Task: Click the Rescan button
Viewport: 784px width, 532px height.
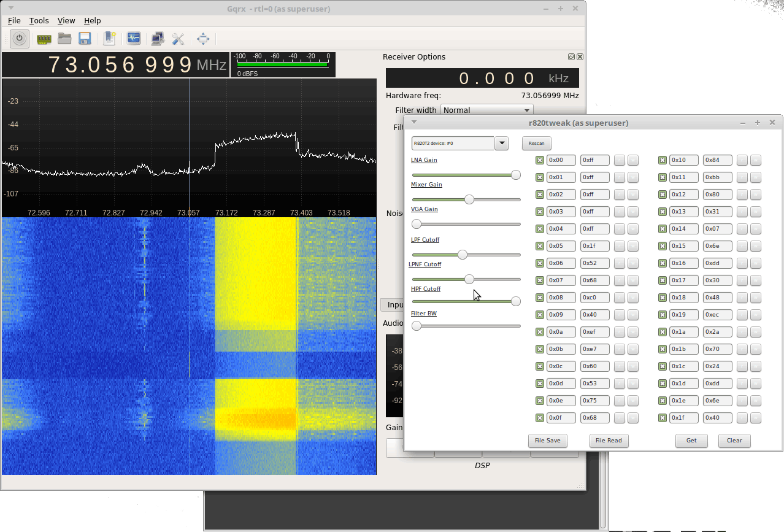Action: [536, 143]
